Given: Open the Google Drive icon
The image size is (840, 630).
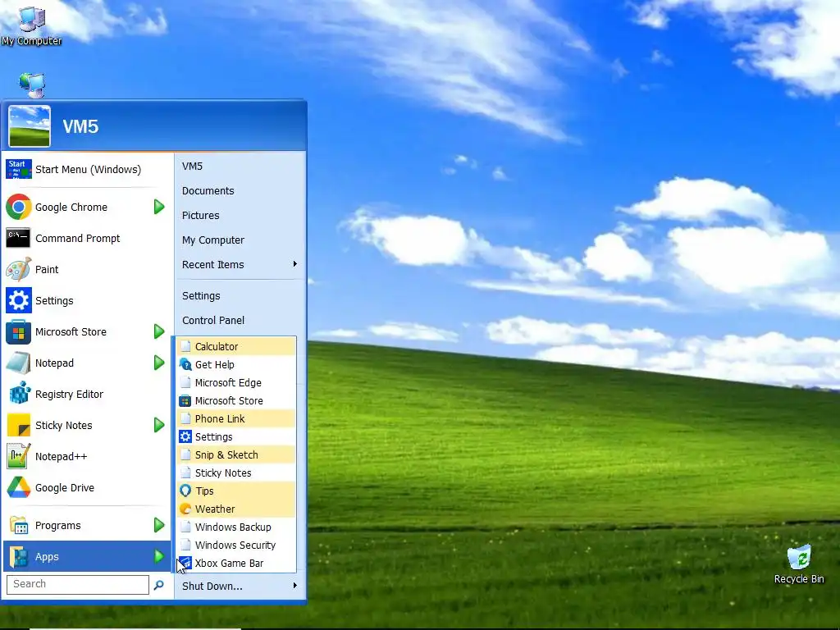Looking at the screenshot, I should pos(19,487).
